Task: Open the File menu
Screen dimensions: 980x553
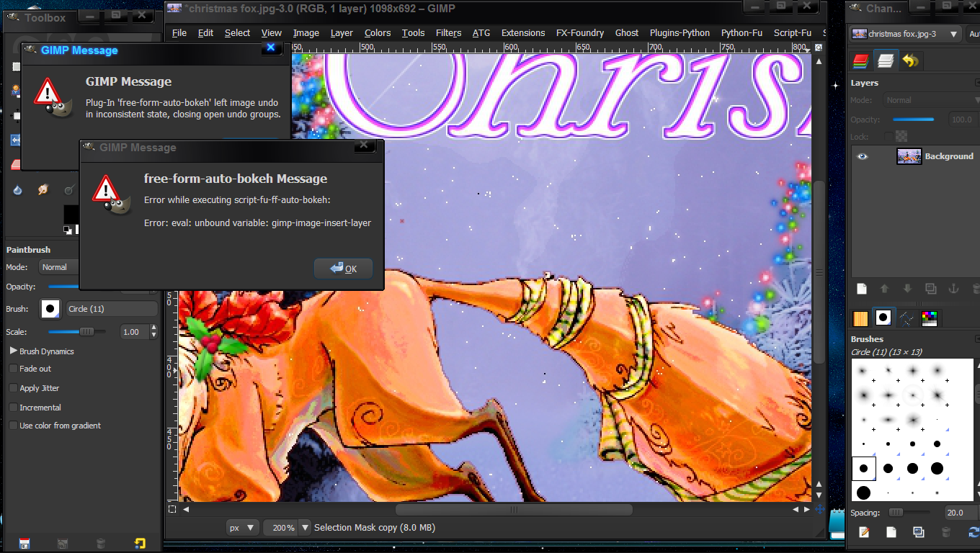Action: 179,32
